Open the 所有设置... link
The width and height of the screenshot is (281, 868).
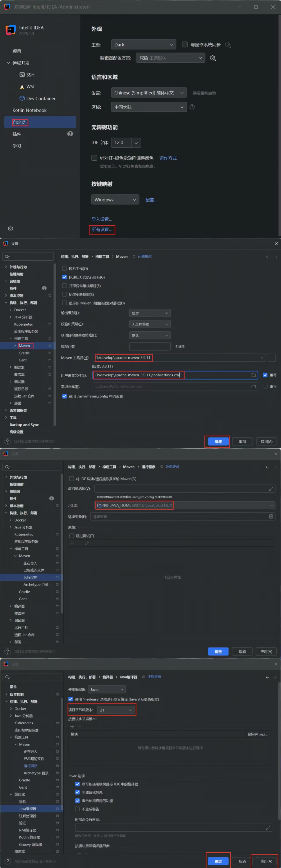click(102, 230)
